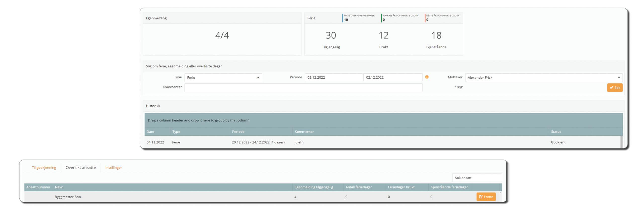Sort by the Kommentar column header
This screenshot has height=215, width=644.
click(x=421, y=132)
